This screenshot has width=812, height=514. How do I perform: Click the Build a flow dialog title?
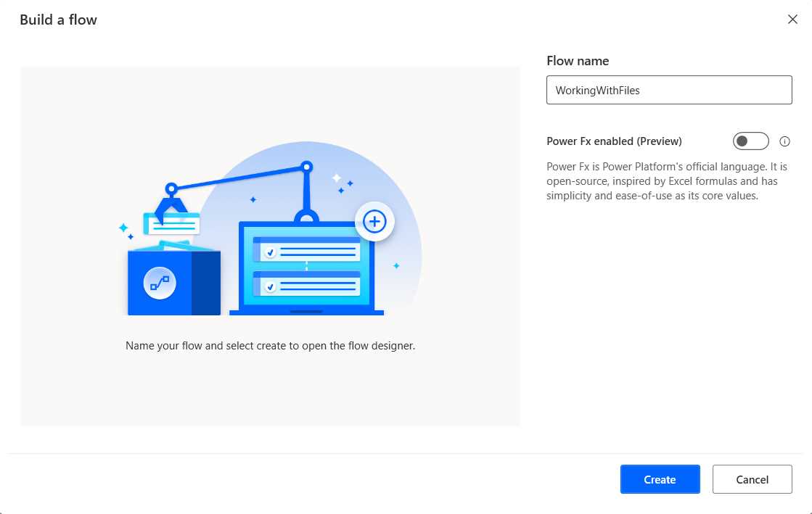(58, 20)
